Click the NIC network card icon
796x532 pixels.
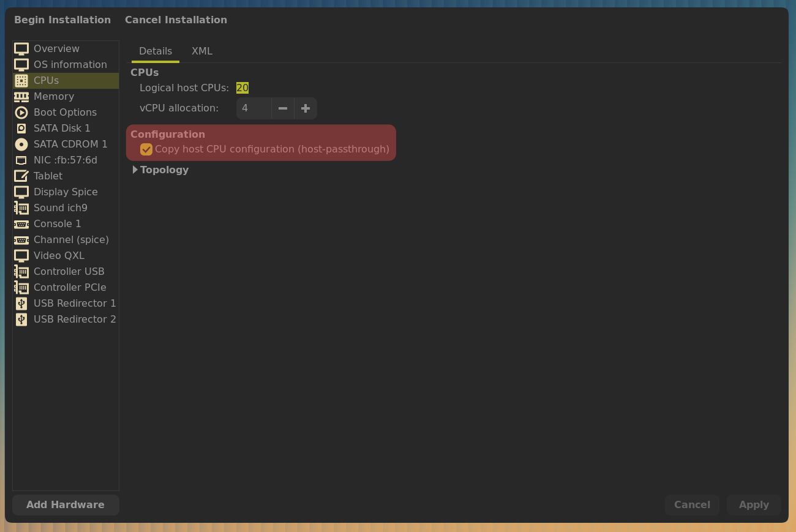pos(21,160)
